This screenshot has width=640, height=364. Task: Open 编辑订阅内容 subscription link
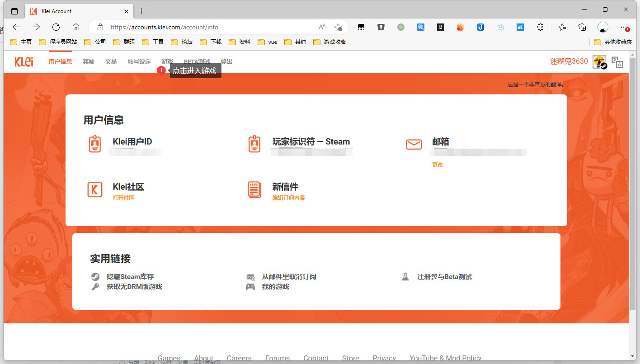tap(288, 198)
